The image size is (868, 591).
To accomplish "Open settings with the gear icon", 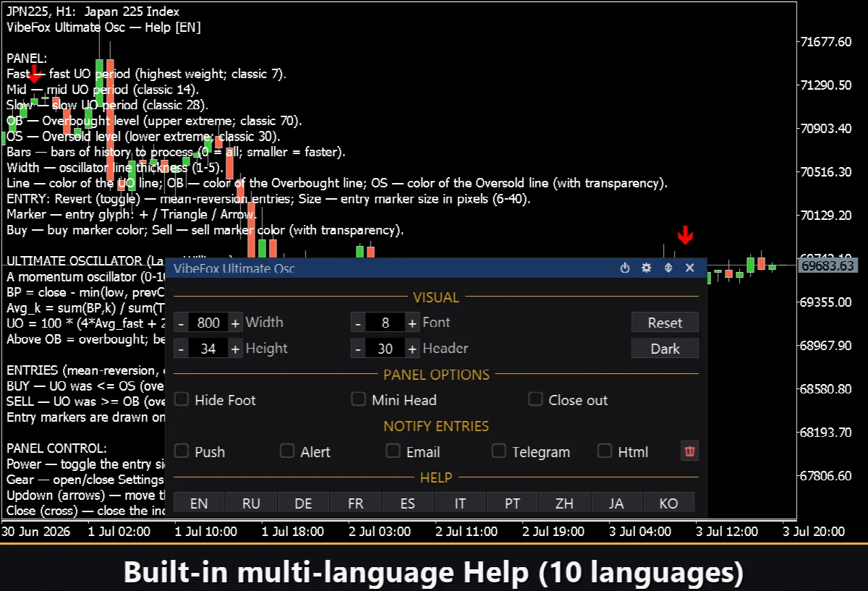I will 647,268.
